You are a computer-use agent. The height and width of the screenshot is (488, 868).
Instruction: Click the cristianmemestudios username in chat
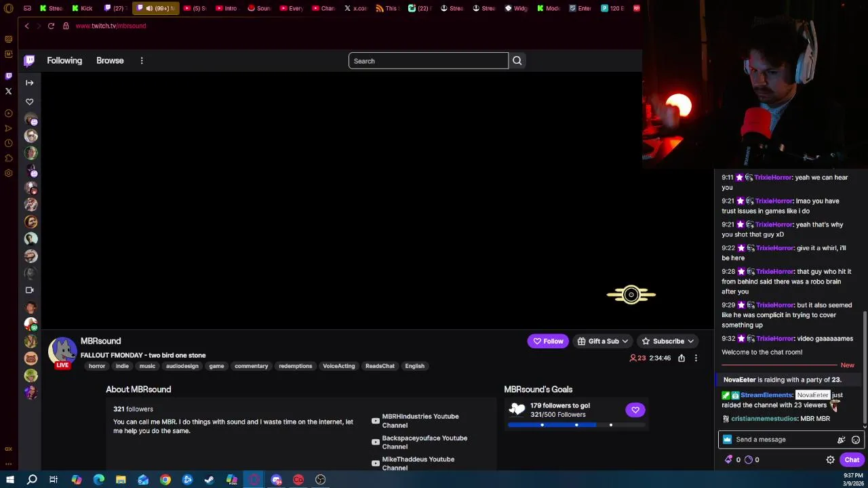(764, 419)
